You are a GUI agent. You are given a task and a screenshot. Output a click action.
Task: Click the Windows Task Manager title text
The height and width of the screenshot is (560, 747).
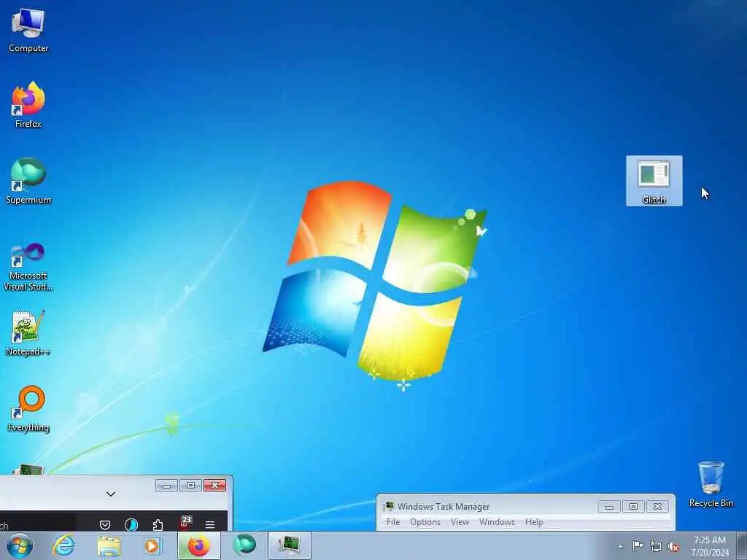[444, 507]
